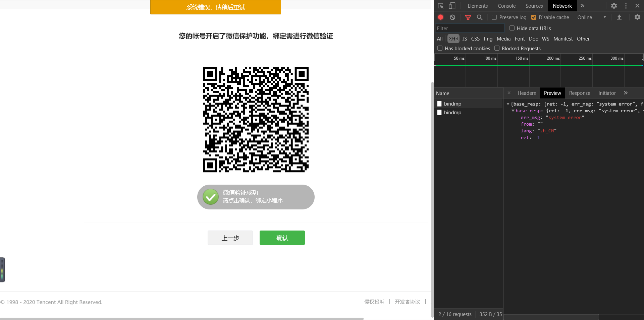Close the DevTools panel
This screenshot has height=320, width=644.
pos(637,6)
